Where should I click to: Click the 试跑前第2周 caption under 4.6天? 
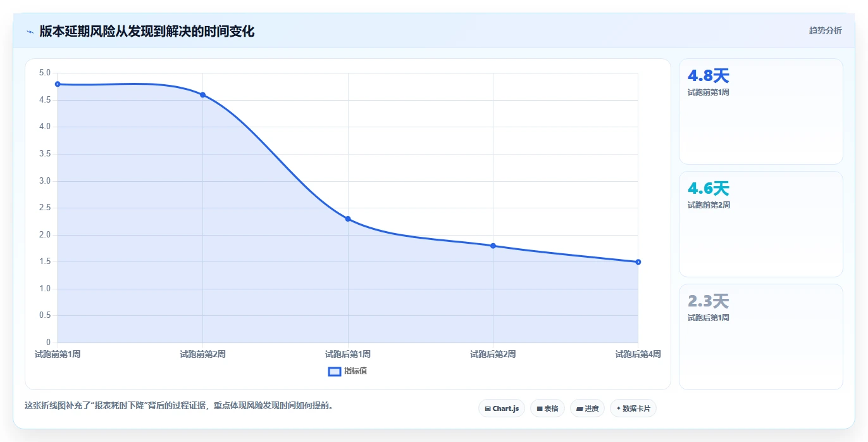click(709, 205)
